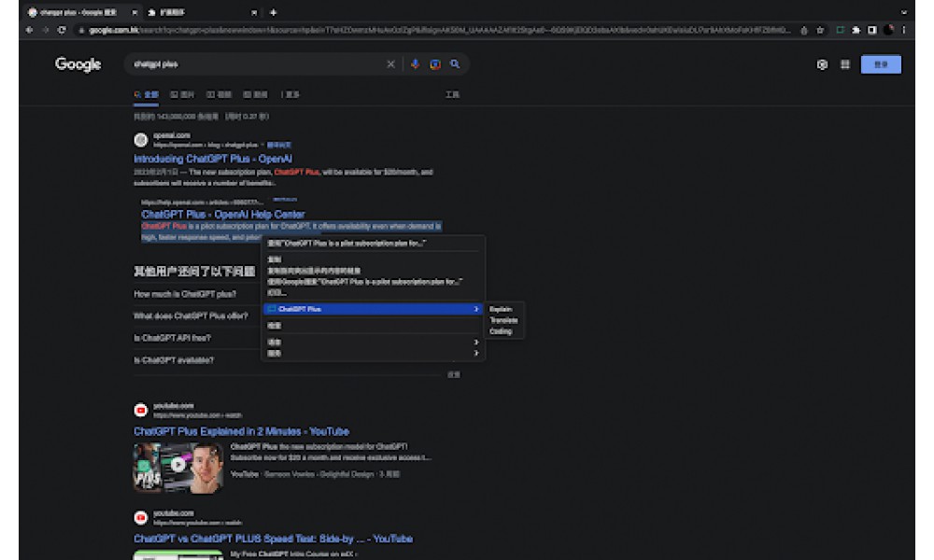Clear the search box with the X icon
This screenshot has height=560, width=934.
click(x=390, y=64)
